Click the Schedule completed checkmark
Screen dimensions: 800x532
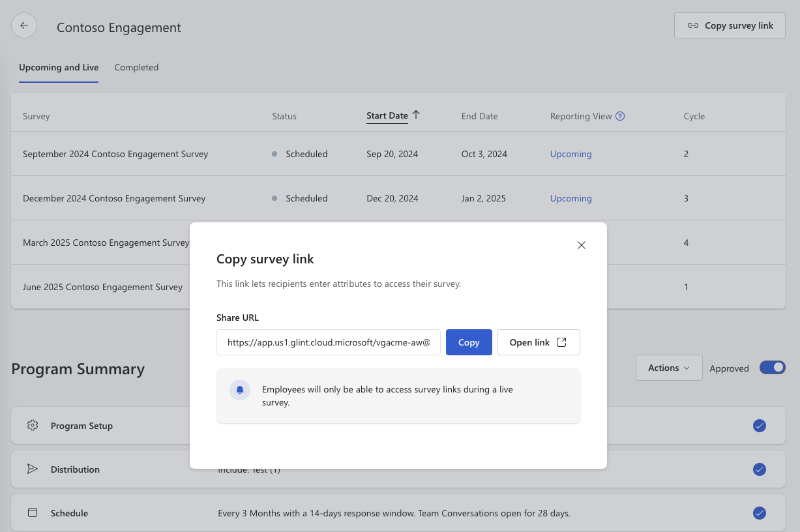coord(759,513)
